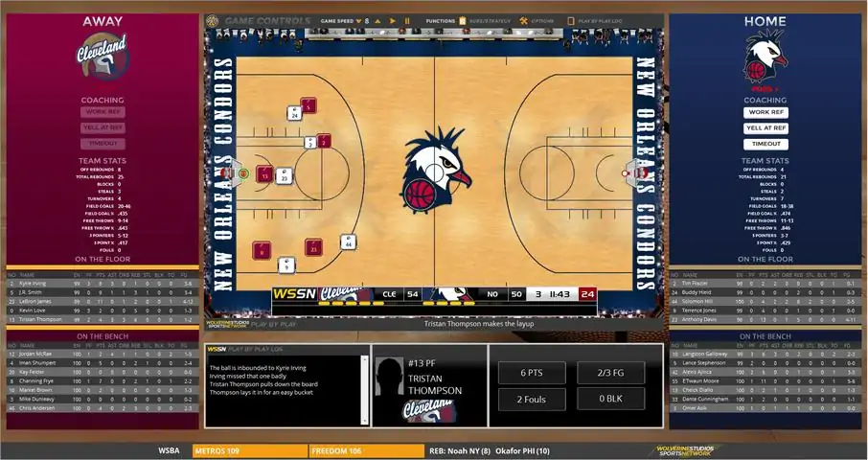Select Cleveland red marker number 23
Viewport: 868px width, 460px height.
313,247
